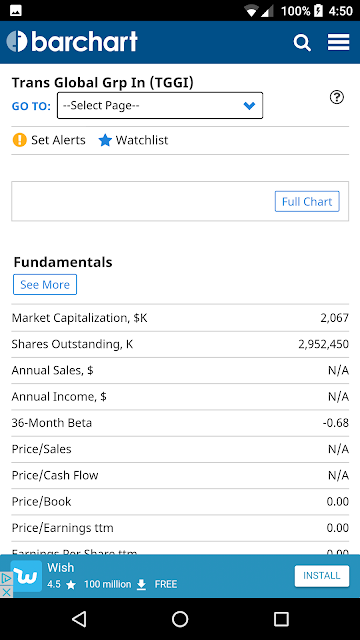
Task: Tap the Set Alerts link
Action: coord(58,140)
